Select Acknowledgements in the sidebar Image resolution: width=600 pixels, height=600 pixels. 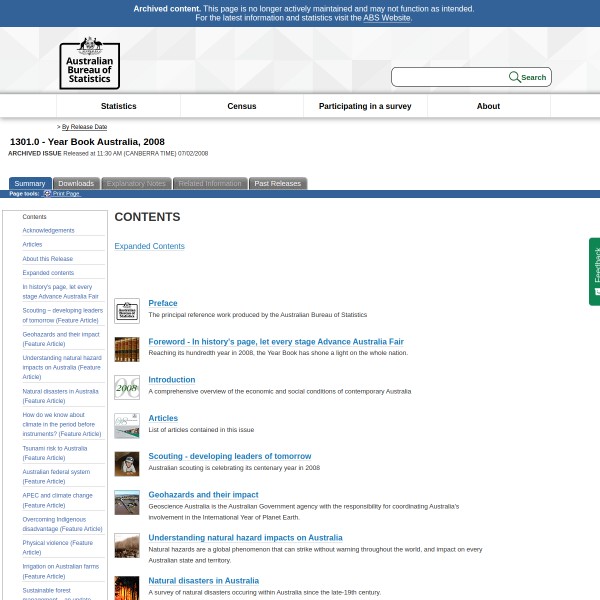click(48, 230)
